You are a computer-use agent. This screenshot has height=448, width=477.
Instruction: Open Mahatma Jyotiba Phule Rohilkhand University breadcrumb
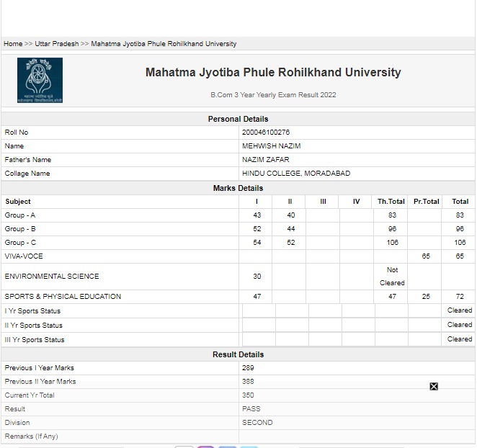pos(164,44)
